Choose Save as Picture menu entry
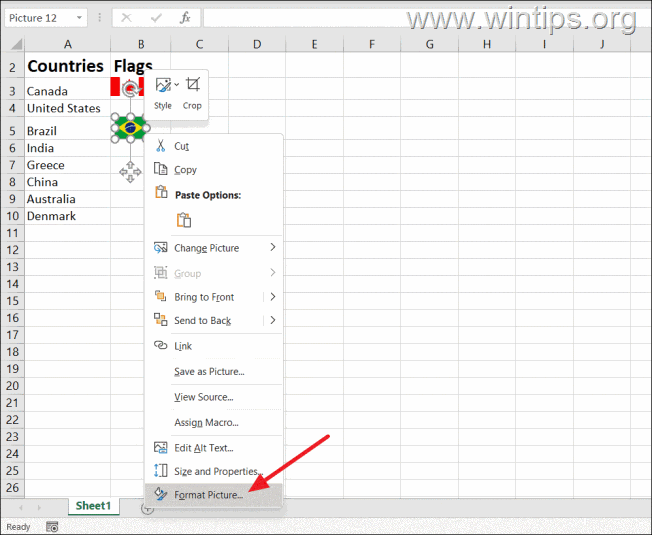Viewport: 652px width, 535px height. [214, 372]
